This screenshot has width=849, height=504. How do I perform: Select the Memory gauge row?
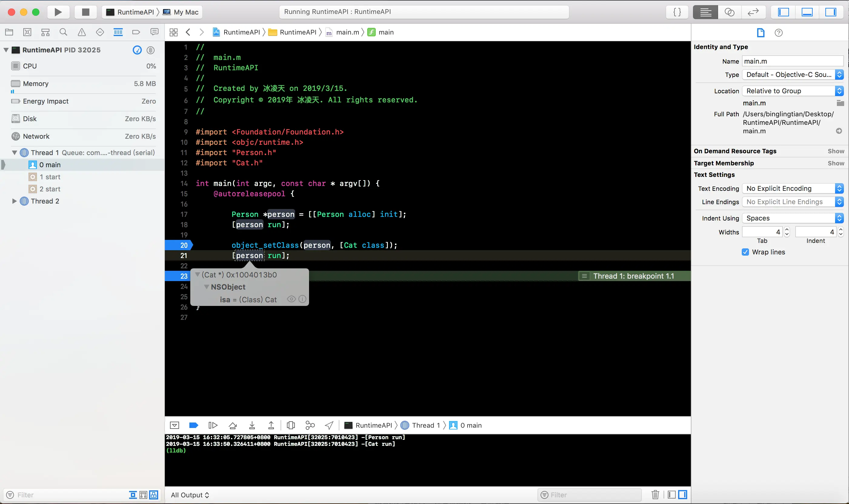click(83, 84)
